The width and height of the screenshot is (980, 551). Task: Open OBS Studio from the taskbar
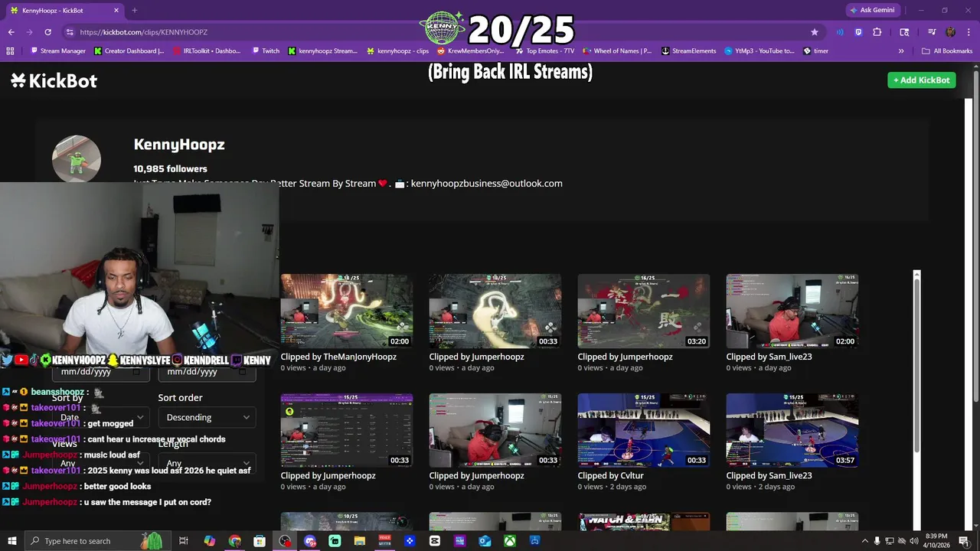285,541
